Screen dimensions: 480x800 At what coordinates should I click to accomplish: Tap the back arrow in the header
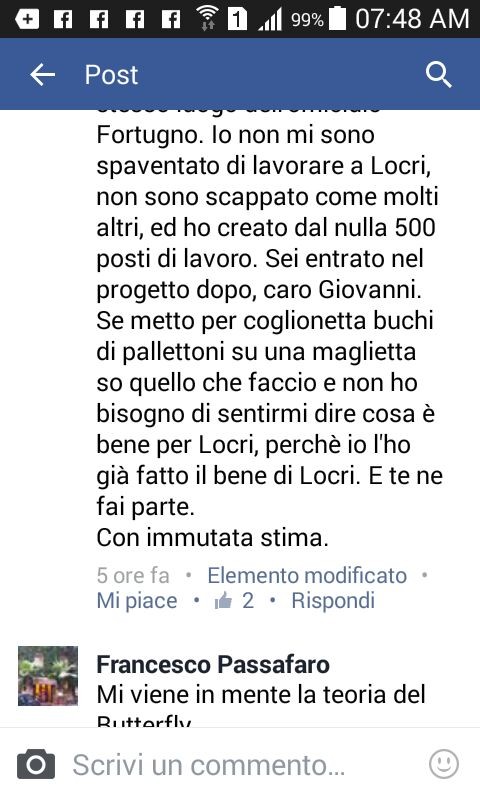[42, 75]
